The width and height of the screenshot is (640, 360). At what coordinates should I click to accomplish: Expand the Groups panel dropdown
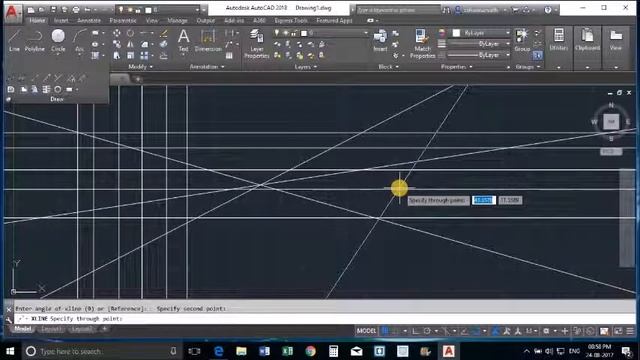pyautogui.click(x=527, y=67)
